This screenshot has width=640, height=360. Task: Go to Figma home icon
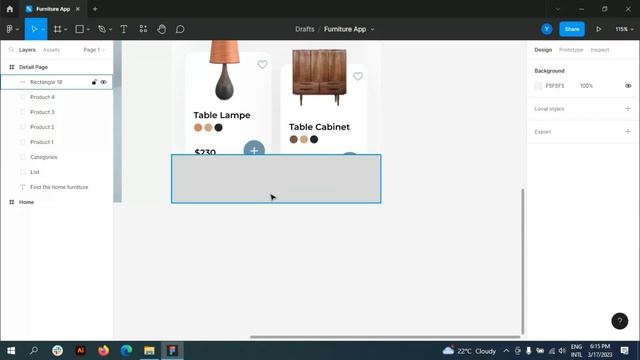[10, 9]
